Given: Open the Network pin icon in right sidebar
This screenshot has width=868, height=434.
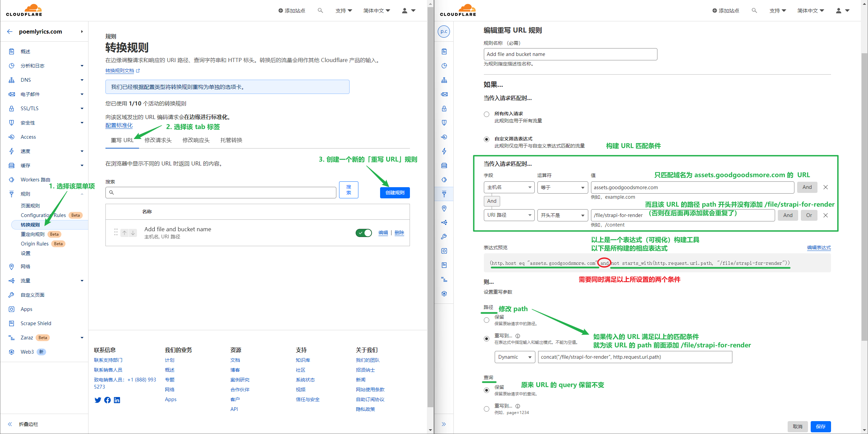Looking at the screenshot, I should (x=444, y=208).
